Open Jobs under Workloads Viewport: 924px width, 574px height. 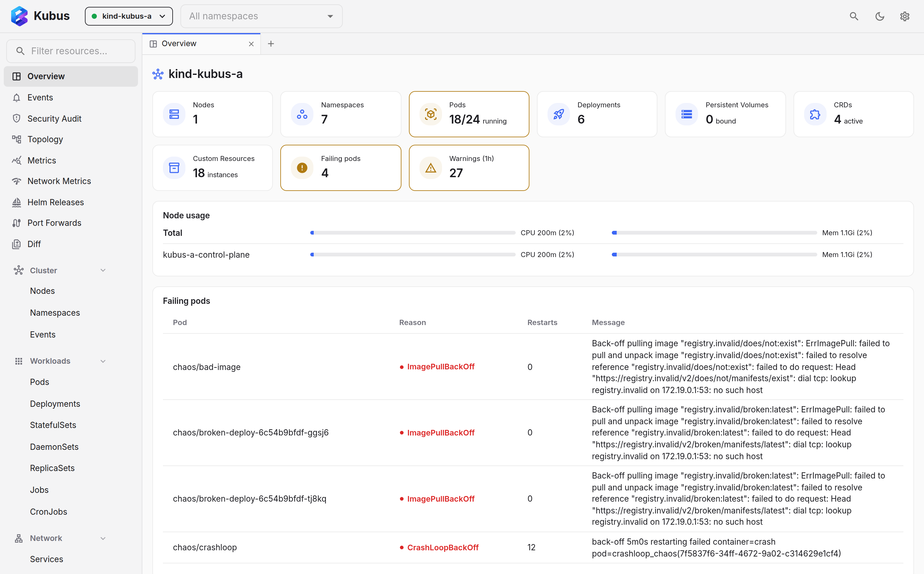pyautogui.click(x=40, y=490)
